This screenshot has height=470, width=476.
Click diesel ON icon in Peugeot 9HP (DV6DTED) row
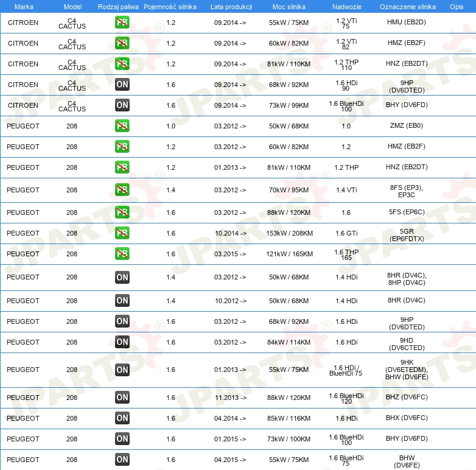coord(122,321)
